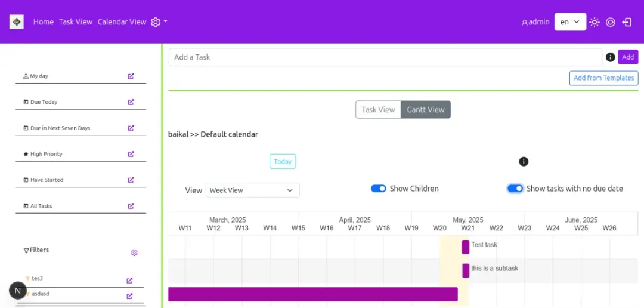The width and height of the screenshot is (644, 308).
Task: Open the Home nav item
Action: (x=44, y=22)
